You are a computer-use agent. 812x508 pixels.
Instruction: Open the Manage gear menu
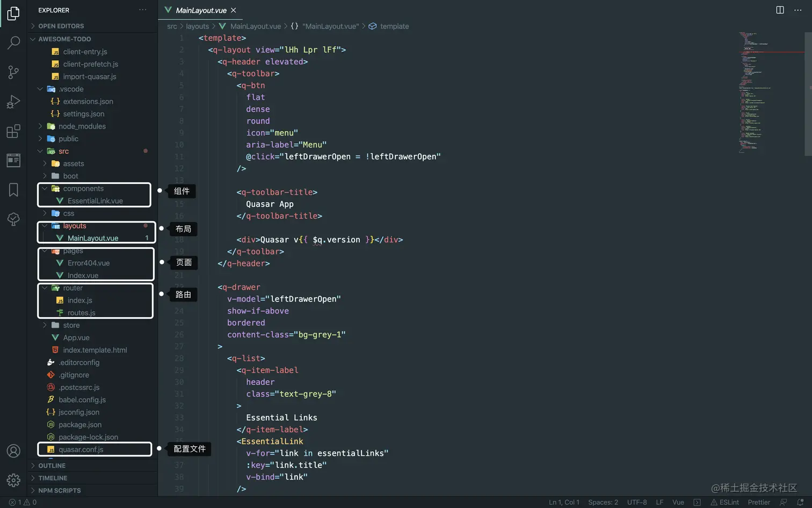(x=13, y=480)
